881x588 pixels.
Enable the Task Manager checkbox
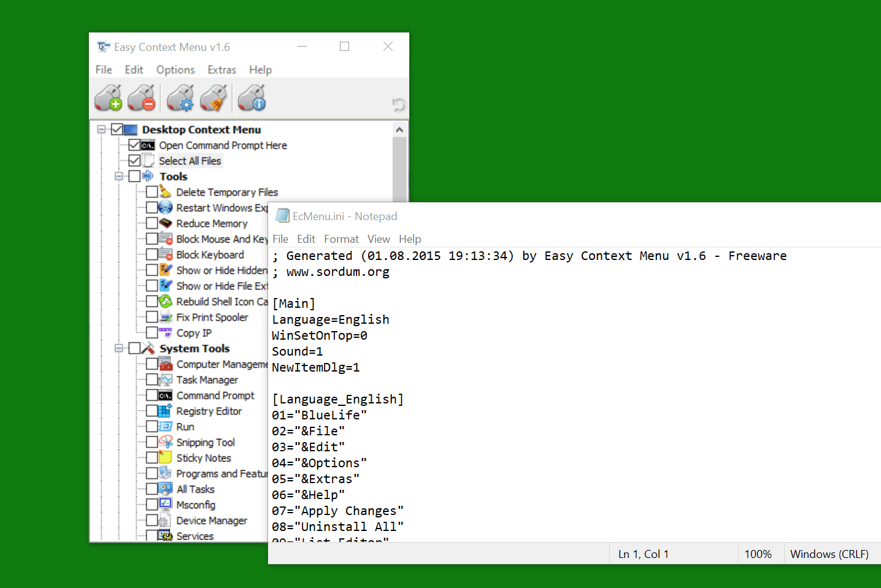pyautogui.click(x=152, y=380)
